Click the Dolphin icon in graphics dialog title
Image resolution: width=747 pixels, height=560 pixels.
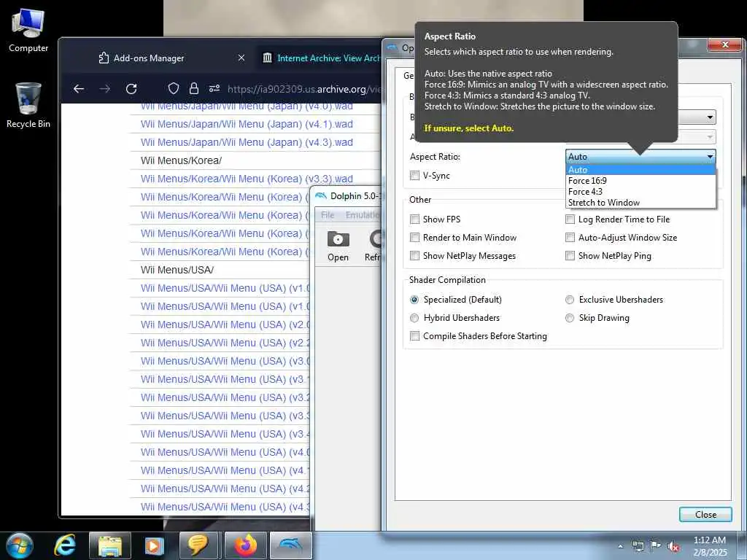tap(392, 47)
